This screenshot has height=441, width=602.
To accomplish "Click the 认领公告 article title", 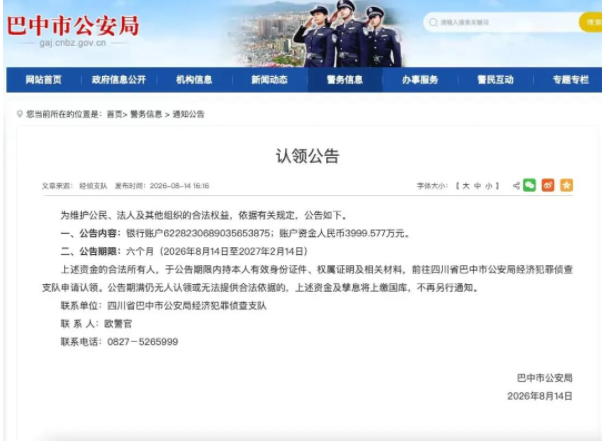I will click(x=307, y=156).
